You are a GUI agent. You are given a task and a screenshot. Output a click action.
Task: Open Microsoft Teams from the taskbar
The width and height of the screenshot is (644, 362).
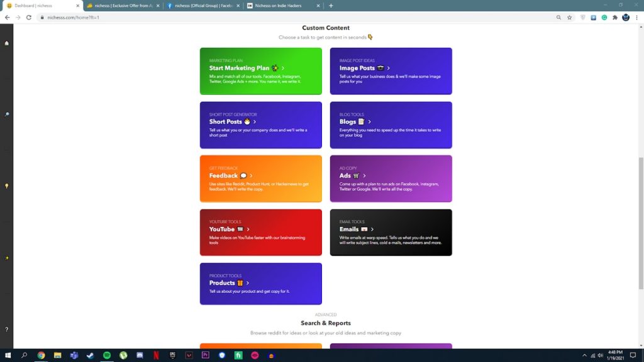tap(74, 355)
